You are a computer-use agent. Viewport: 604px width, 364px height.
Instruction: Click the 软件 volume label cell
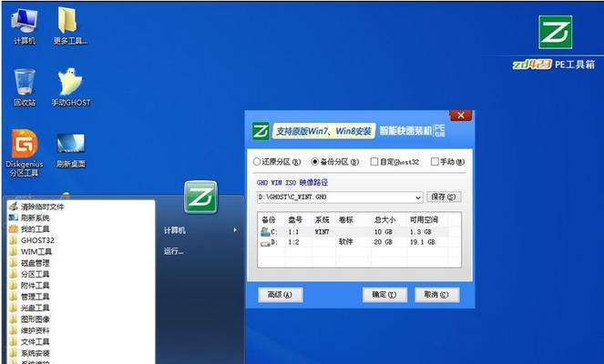pyautogui.click(x=345, y=242)
